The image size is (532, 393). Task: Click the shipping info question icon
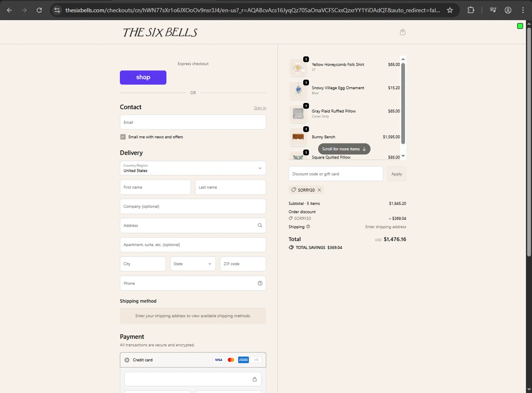(x=308, y=226)
